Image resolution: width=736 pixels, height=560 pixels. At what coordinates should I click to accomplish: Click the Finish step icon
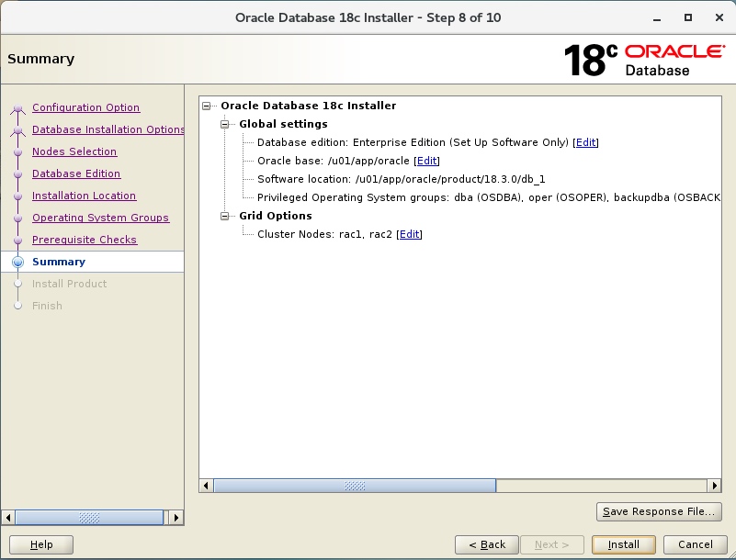pos(17,306)
